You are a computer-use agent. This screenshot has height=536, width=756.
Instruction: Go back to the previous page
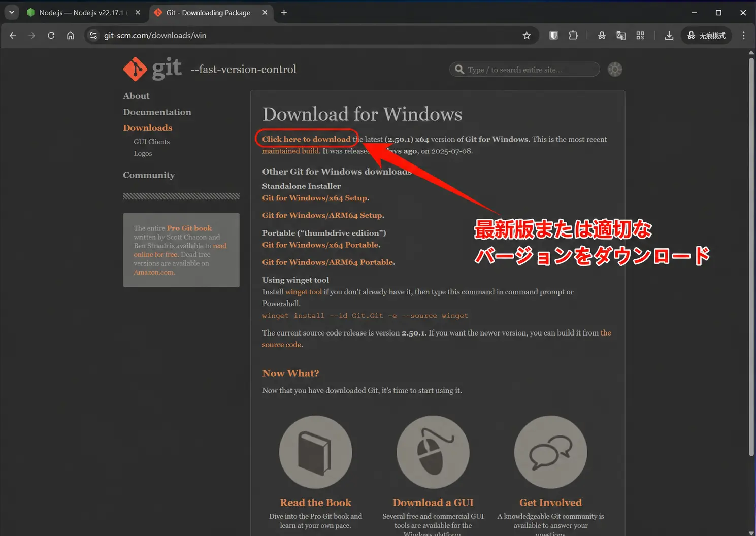tap(13, 36)
